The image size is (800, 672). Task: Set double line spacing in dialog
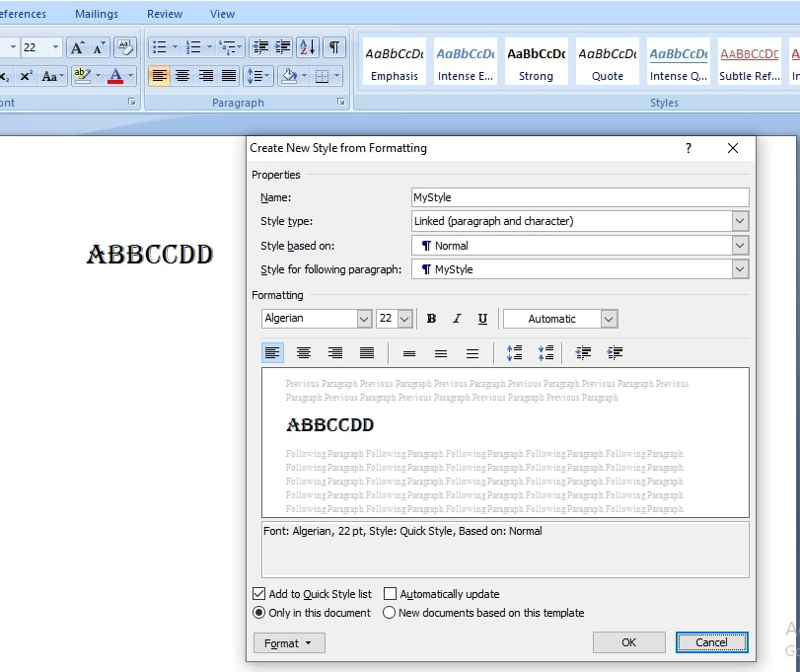473,353
